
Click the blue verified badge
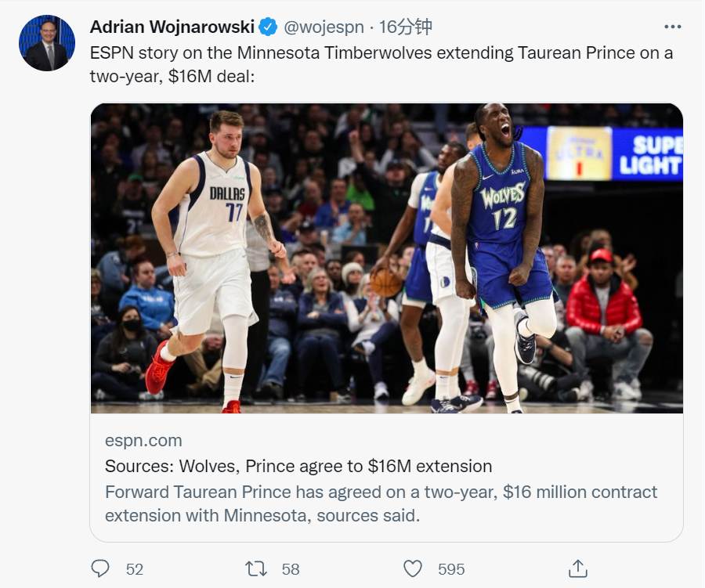[x=268, y=27]
